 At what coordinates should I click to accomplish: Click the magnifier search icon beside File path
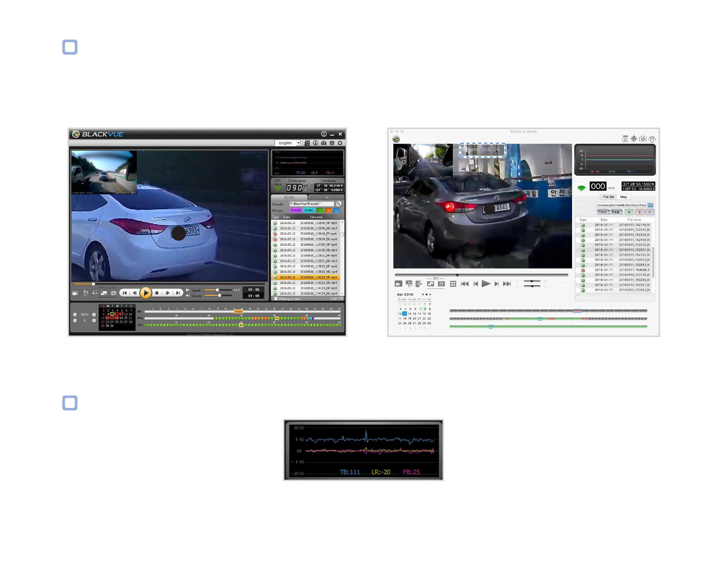(x=339, y=204)
